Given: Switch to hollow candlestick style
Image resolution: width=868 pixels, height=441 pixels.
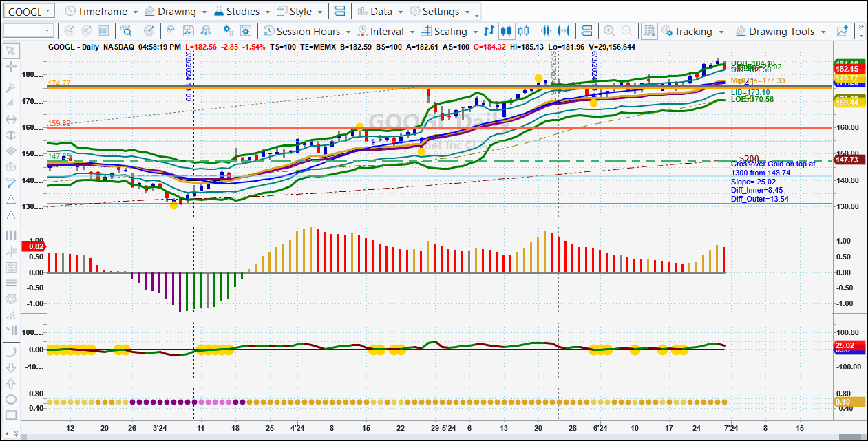Looking at the screenshot, I should 524,31.
